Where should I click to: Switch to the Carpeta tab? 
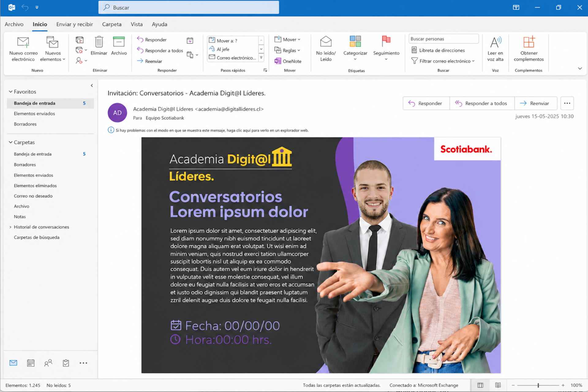click(111, 24)
